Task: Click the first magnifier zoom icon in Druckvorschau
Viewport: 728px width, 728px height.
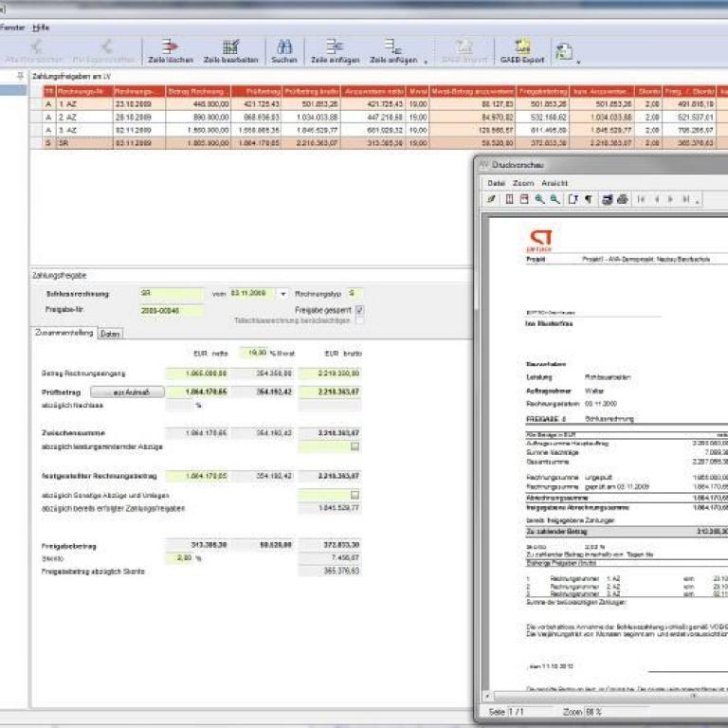Action: pos(539,199)
